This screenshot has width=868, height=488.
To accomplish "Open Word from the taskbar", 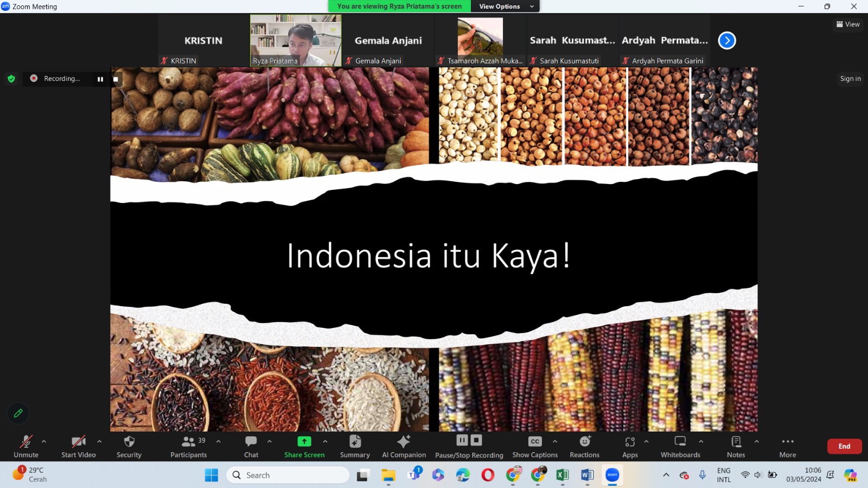I will click(x=588, y=475).
